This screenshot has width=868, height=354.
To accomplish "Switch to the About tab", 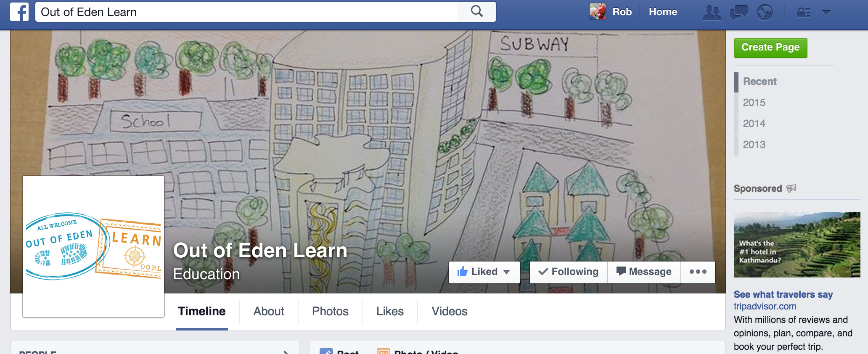I will pos(269,312).
